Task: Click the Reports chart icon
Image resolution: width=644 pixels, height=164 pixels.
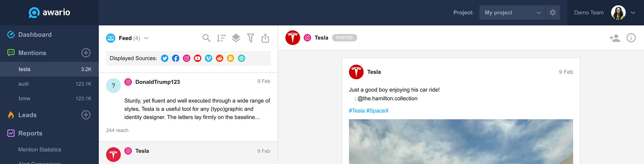Action: [x=11, y=133]
